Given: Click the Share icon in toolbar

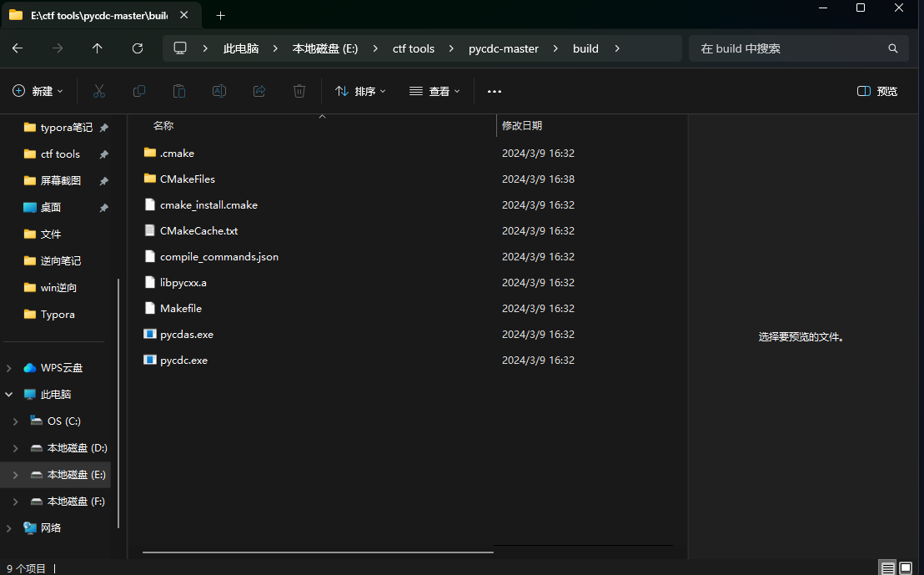Looking at the screenshot, I should pyautogui.click(x=259, y=91).
